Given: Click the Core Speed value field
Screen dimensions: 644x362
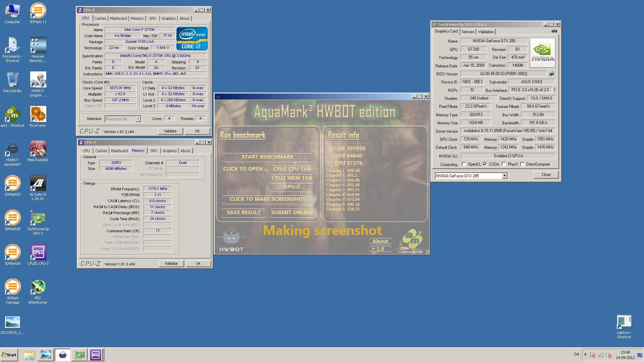Looking at the screenshot, I should (120, 88).
